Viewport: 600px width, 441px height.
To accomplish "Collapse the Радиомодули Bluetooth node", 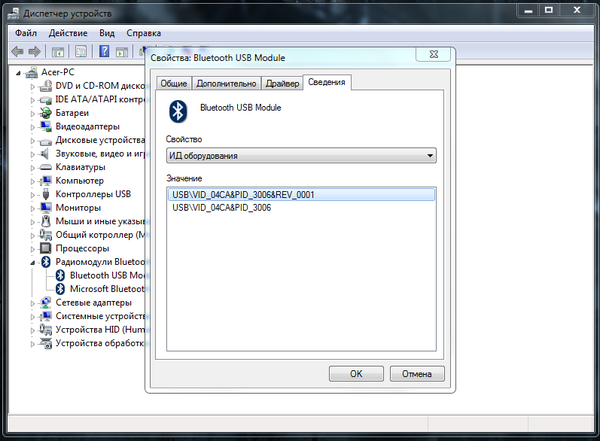I will coord(33,262).
